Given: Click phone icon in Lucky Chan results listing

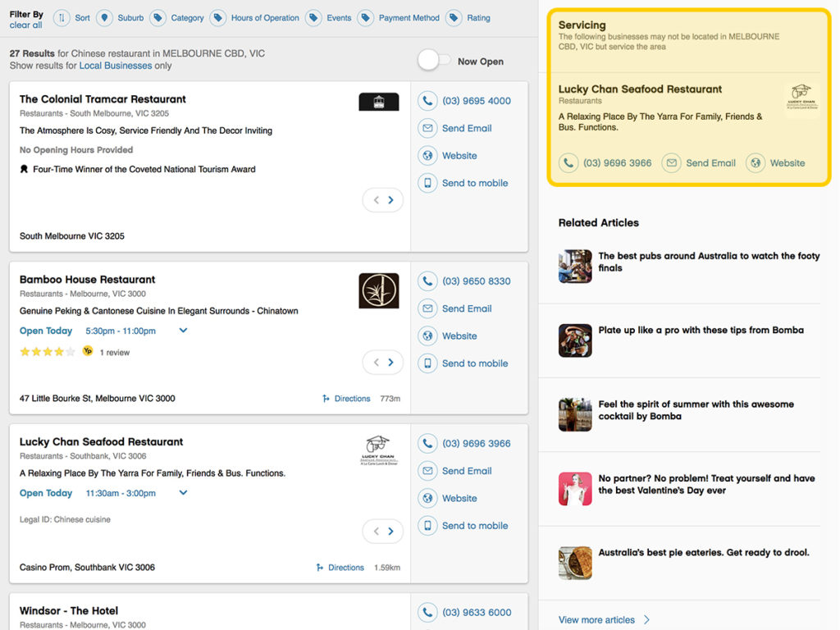Looking at the screenshot, I should [427, 444].
